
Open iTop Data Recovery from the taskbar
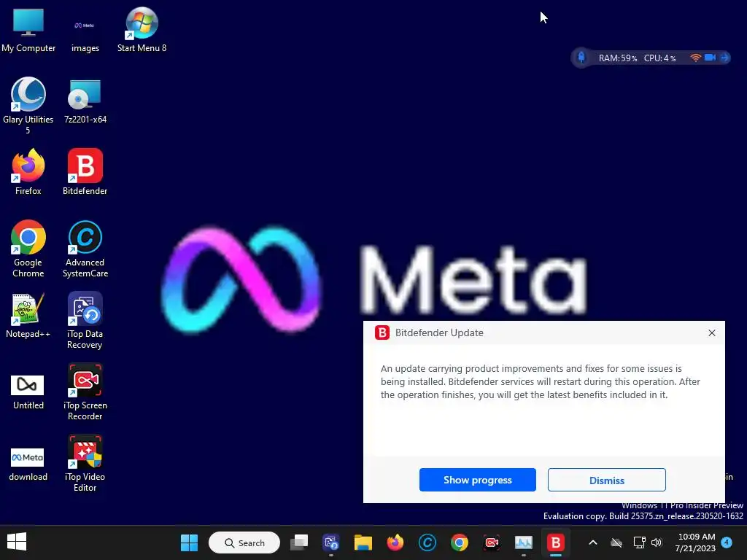331,542
